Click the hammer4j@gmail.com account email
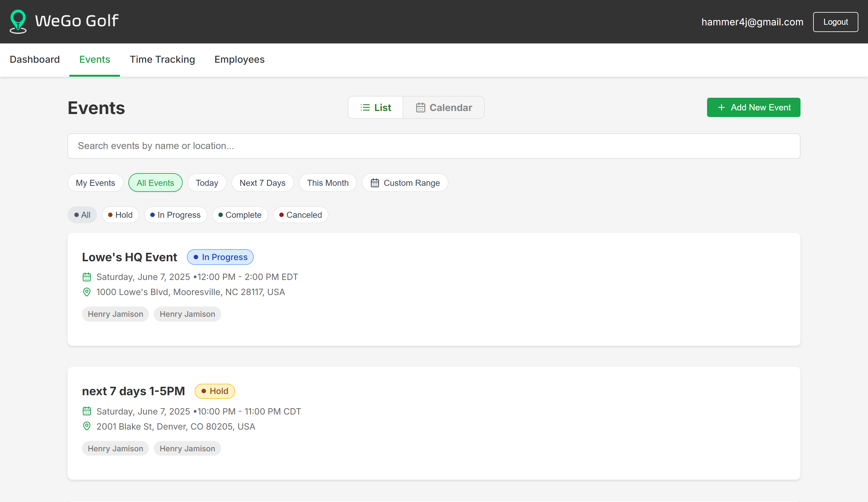This screenshot has width=868, height=502. 752,22
